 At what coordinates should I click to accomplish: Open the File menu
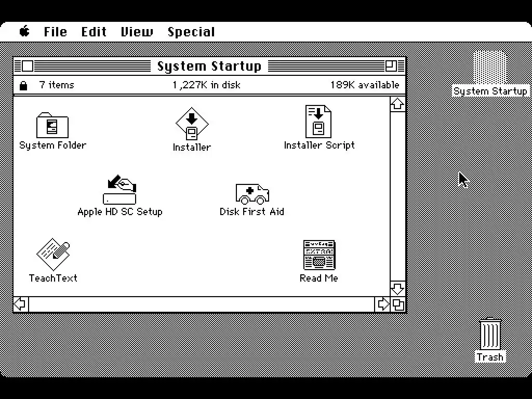(55, 32)
